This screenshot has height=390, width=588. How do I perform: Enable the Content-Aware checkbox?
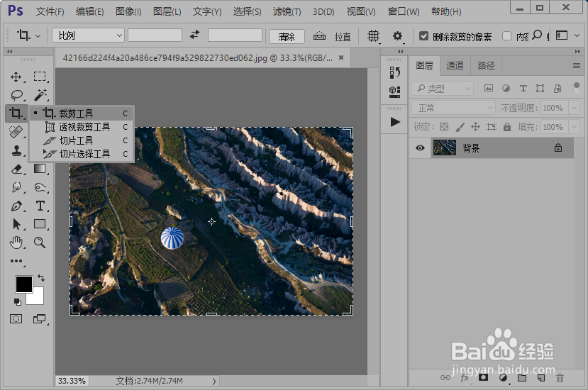click(x=506, y=36)
